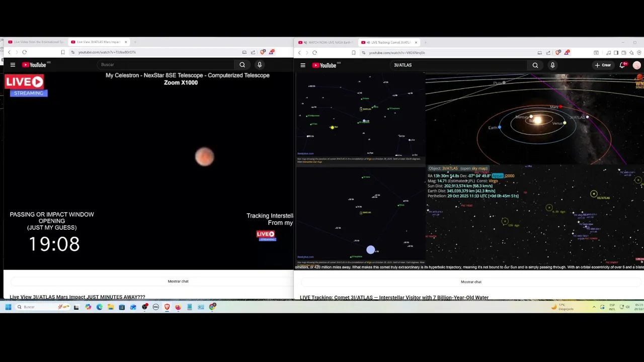Go back in right browser window
644x362 pixels.
click(x=299, y=53)
